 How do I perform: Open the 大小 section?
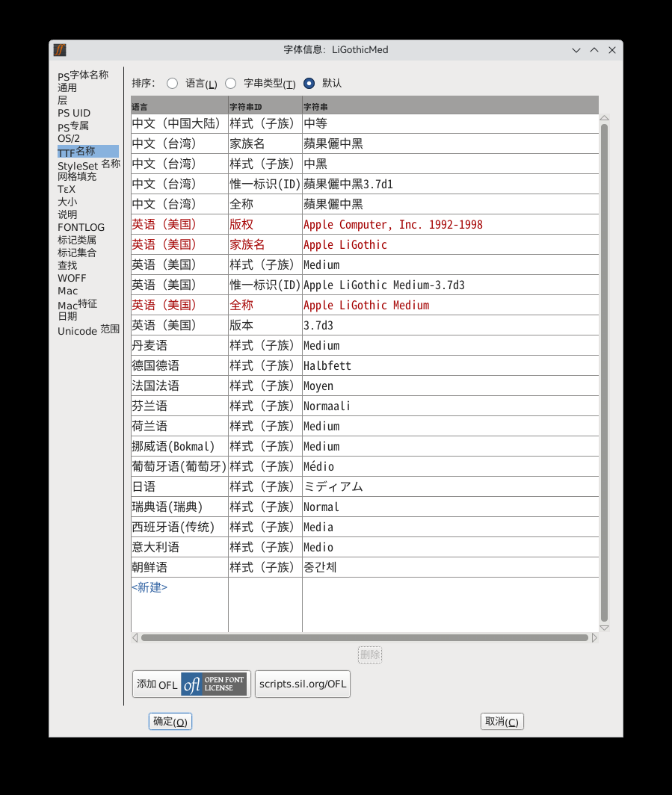click(x=67, y=202)
